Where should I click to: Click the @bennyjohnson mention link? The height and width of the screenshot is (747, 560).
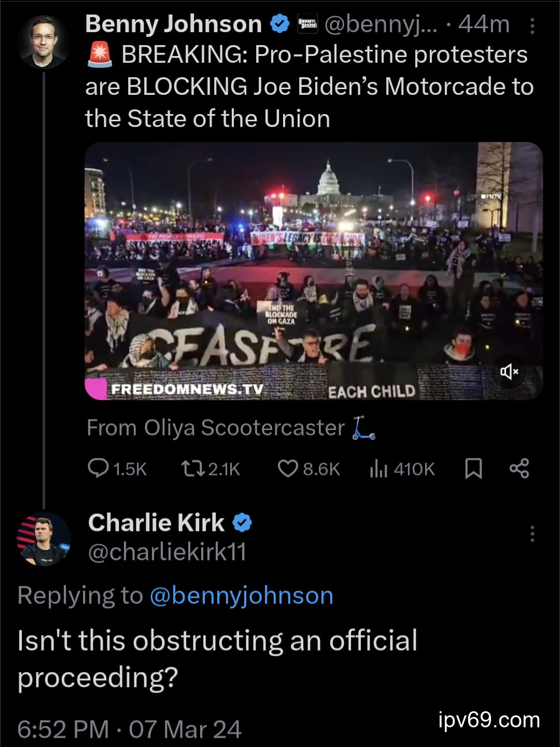[x=242, y=596]
